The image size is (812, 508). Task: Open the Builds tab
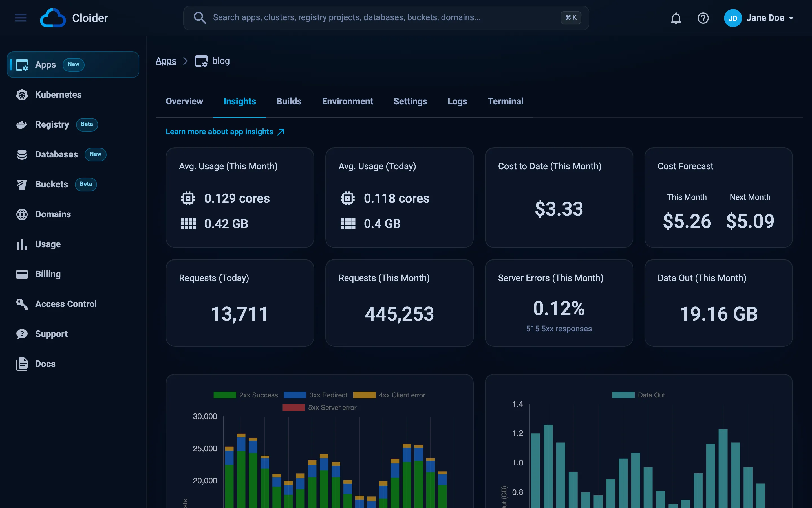[289, 102]
